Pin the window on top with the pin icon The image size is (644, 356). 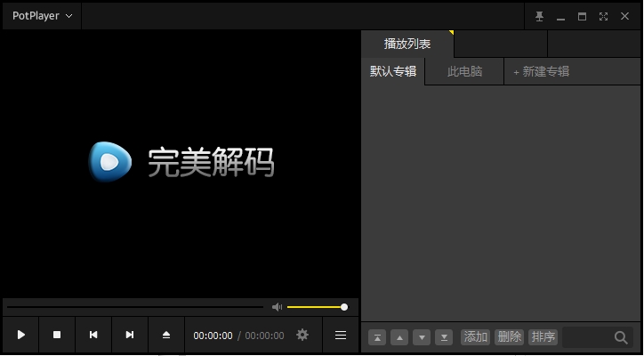click(x=539, y=16)
